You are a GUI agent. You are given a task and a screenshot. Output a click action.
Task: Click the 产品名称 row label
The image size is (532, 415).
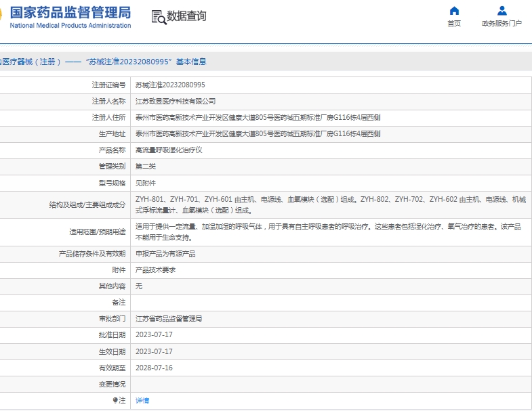click(112, 150)
